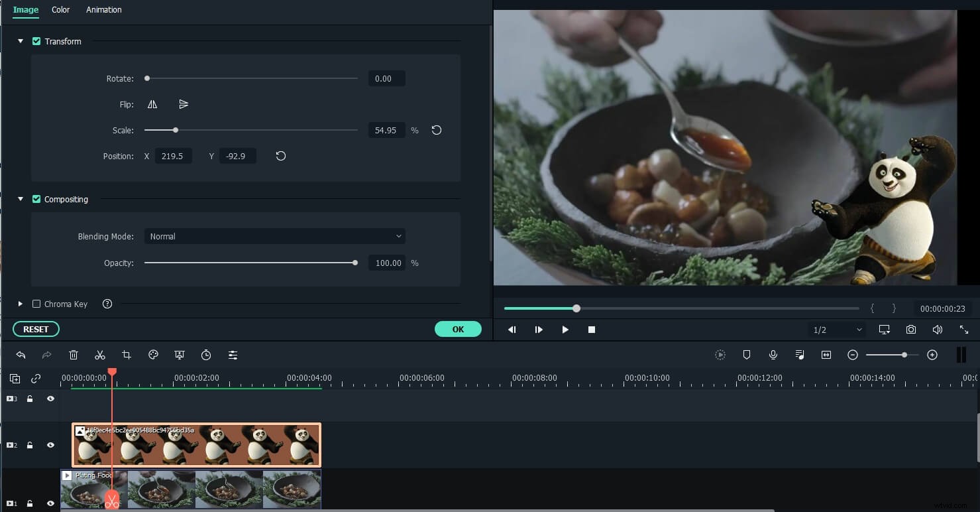Open the Color correction palette icon
980x512 pixels.
(153, 355)
